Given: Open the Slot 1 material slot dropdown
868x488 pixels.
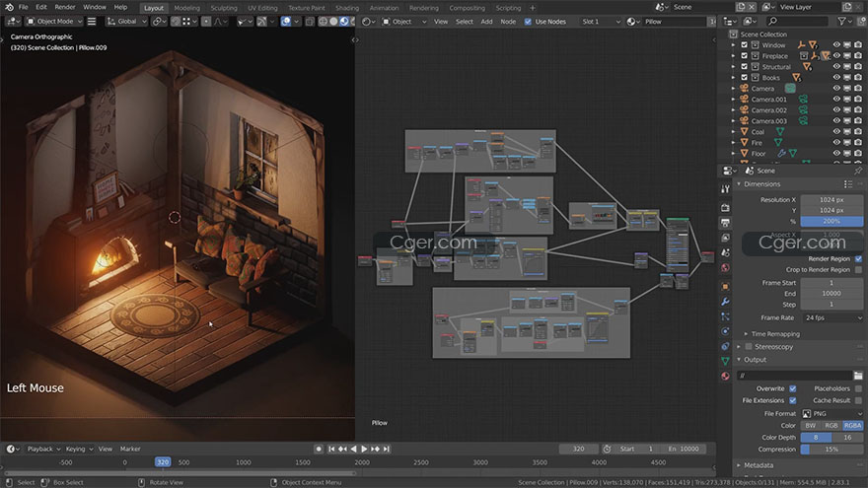Looking at the screenshot, I should (600, 22).
